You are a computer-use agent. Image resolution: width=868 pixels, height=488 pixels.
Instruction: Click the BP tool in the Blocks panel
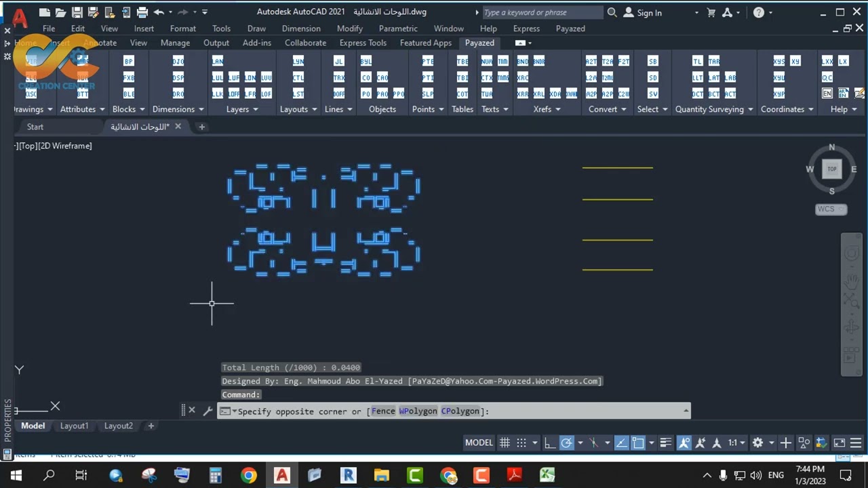(129, 61)
